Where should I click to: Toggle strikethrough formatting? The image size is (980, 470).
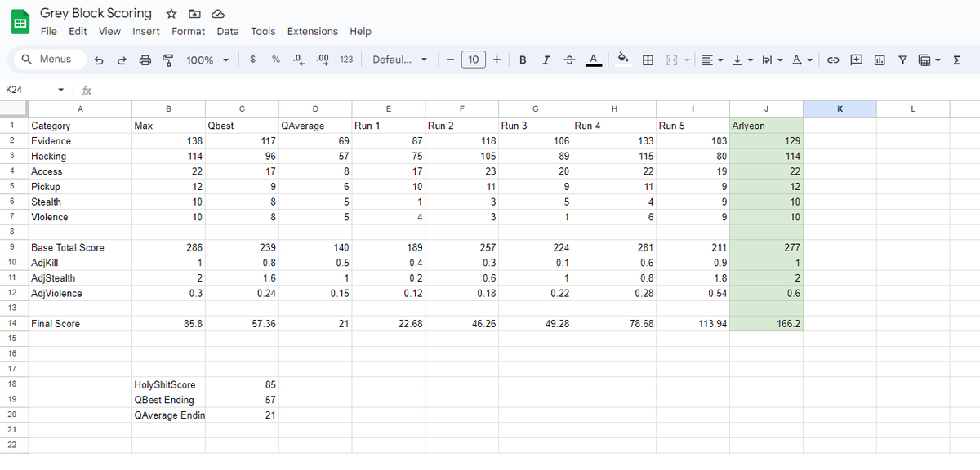570,60
